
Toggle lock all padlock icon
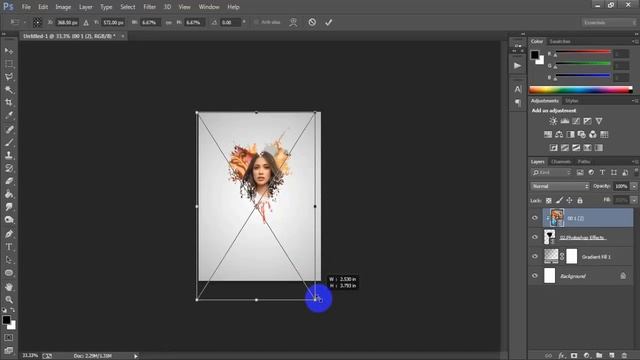click(580, 200)
